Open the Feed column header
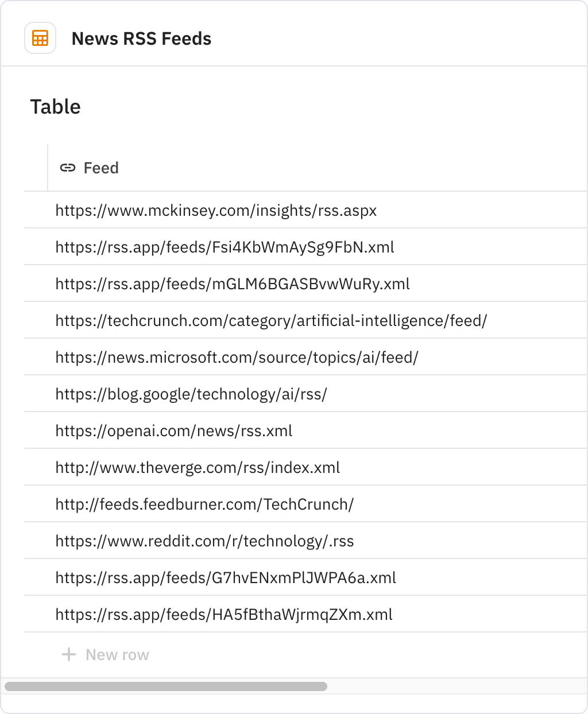Viewport: 588px width, 714px height. 100,168
